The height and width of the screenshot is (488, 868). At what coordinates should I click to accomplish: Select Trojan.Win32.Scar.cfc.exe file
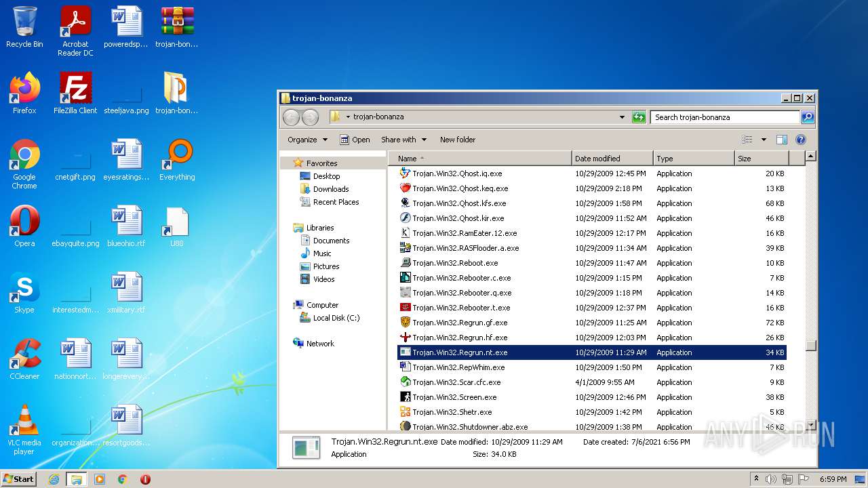(x=591, y=382)
